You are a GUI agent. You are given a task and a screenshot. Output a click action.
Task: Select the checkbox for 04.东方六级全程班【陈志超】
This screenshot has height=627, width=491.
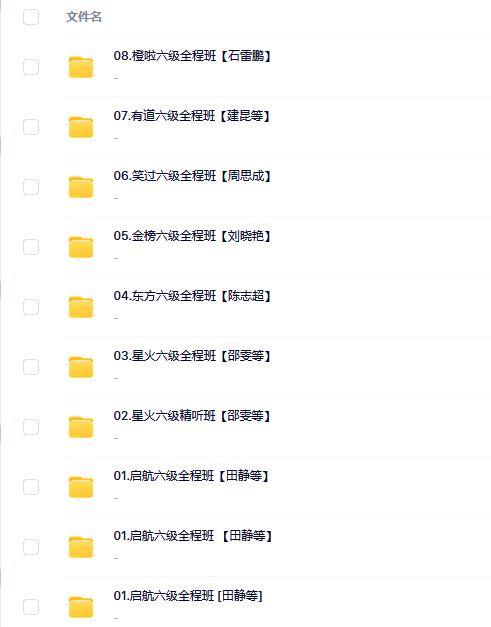pos(31,307)
